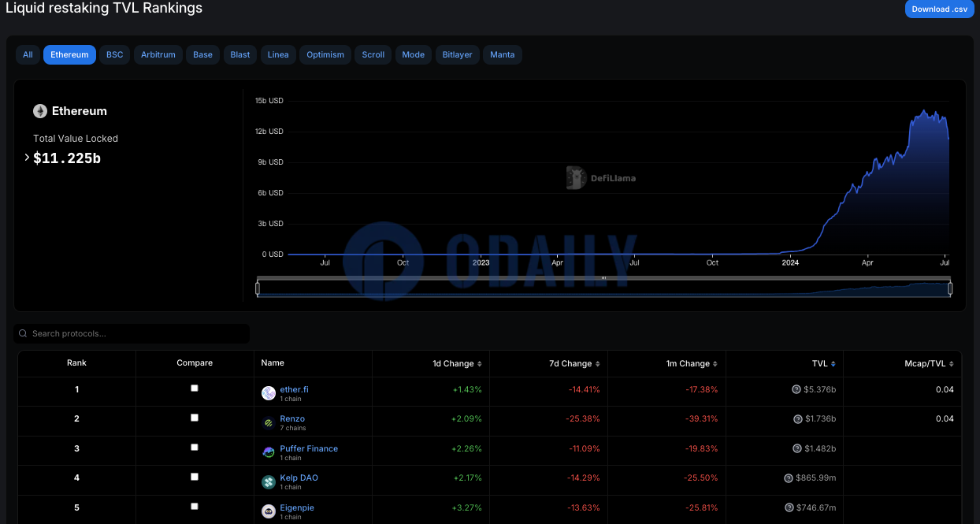Click the Renzo protocol logo
The image size is (980, 524).
(x=269, y=423)
